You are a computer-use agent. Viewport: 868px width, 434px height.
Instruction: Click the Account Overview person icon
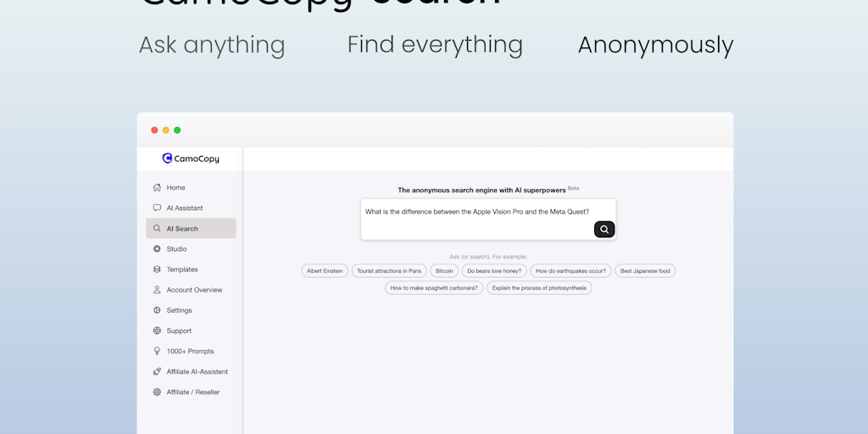[157, 290]
